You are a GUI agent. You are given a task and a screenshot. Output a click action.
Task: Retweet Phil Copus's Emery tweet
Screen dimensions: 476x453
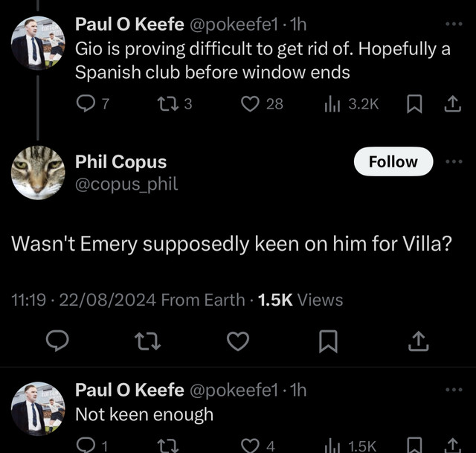pos(147,341)
